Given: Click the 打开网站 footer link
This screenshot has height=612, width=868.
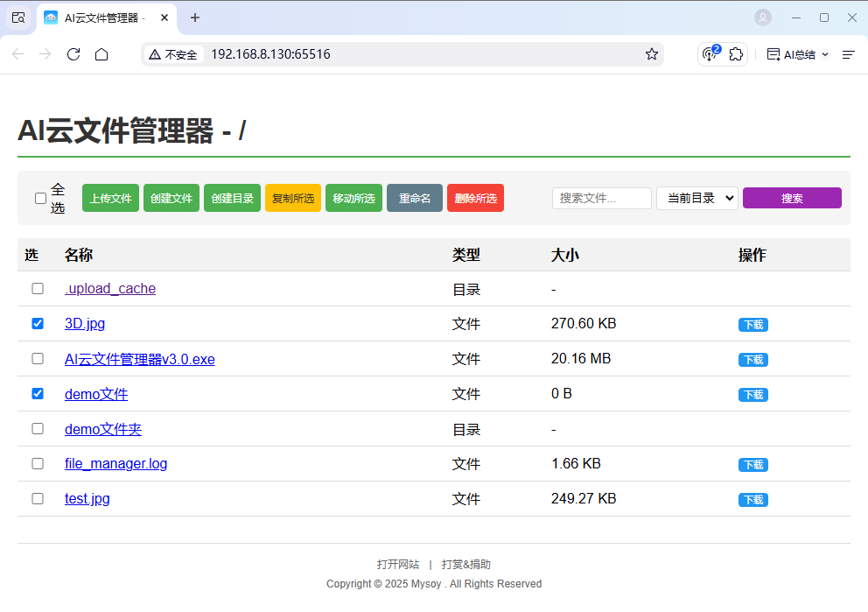Looking at the screenshot, I should click(x=398, y=565).
